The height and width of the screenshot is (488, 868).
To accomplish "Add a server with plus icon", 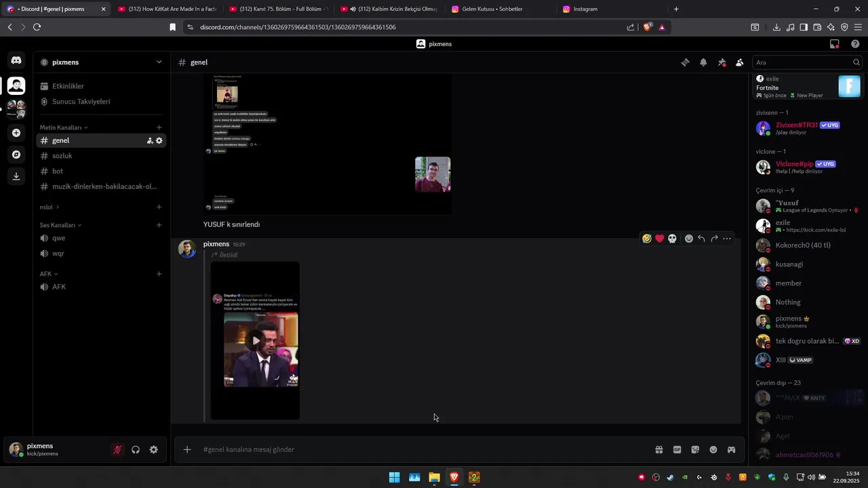I will click(16, 133).
